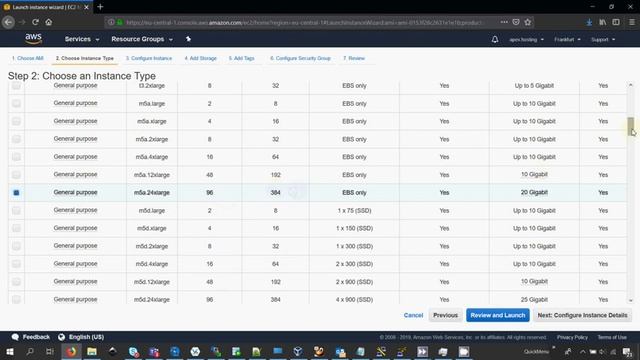Viewport: 640px width, 360px height.
Task: Go to step 6 Configure Security Group tab
Action: [300, 58]
